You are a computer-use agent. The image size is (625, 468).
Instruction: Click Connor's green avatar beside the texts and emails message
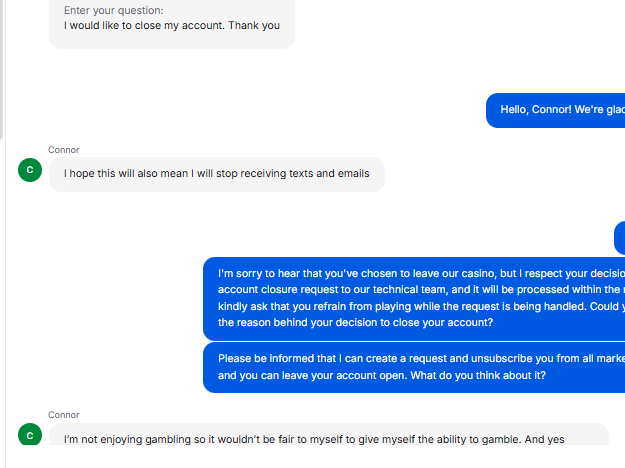coord(30,170)
